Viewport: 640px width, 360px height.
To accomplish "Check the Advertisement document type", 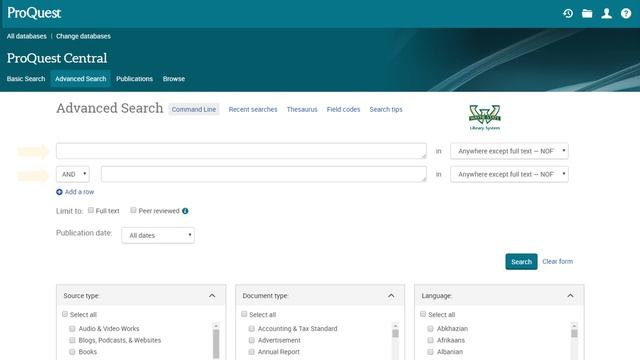I will point(251,340).
